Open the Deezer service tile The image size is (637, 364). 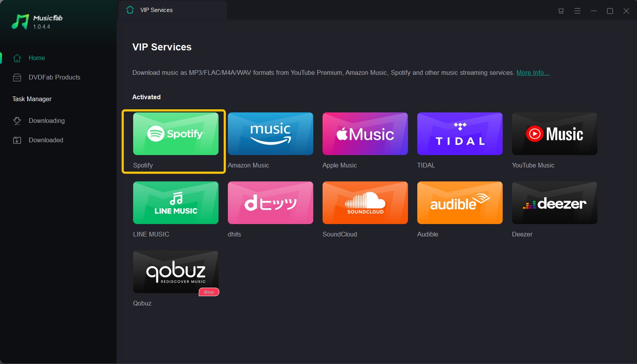[x=555, y=203]
